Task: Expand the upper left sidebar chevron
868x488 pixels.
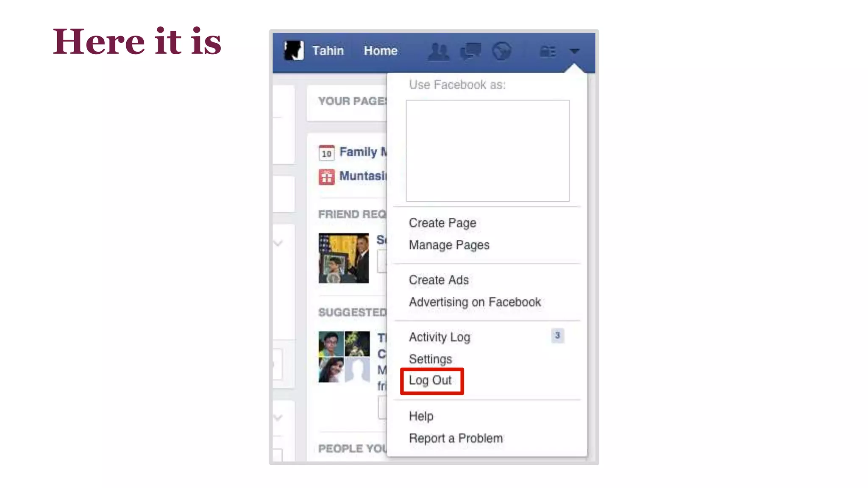Action: [x=278, y=243]
